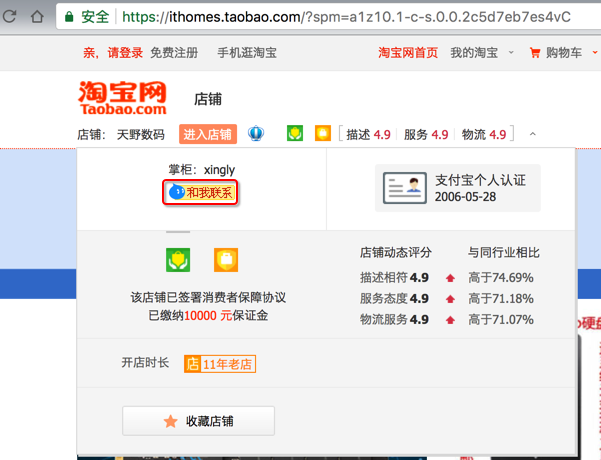Click 收藏店铺 favorite button
Screen dimensions: 601x460
click(x=199, y=421)
